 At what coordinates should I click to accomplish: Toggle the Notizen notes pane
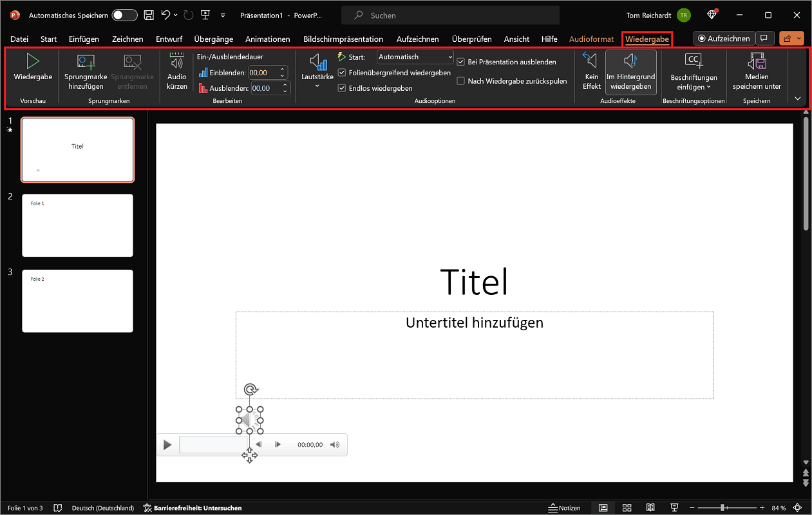564,508
